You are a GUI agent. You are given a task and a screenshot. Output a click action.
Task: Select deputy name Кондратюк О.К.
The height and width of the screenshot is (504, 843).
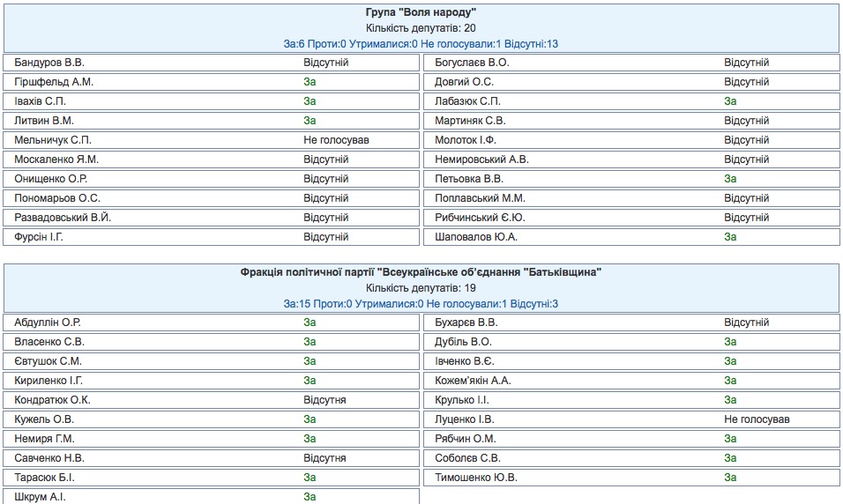pyautogui.click(x=52, y=400)
